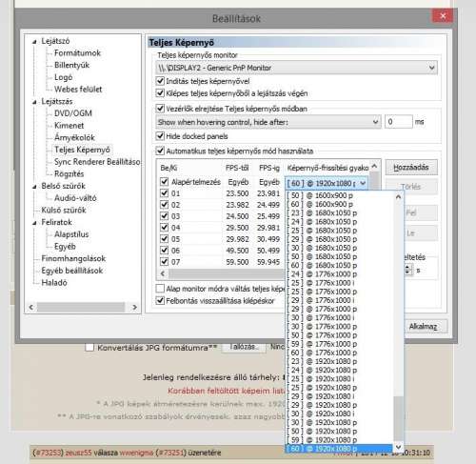The image size is (476, 464).
Task: Click the 23.500 cell in row 01
Action: coord(237,193)
